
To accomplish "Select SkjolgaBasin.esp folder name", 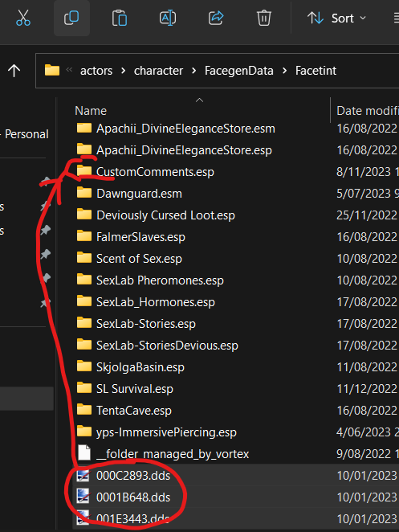I will click(x=140, y=367).
